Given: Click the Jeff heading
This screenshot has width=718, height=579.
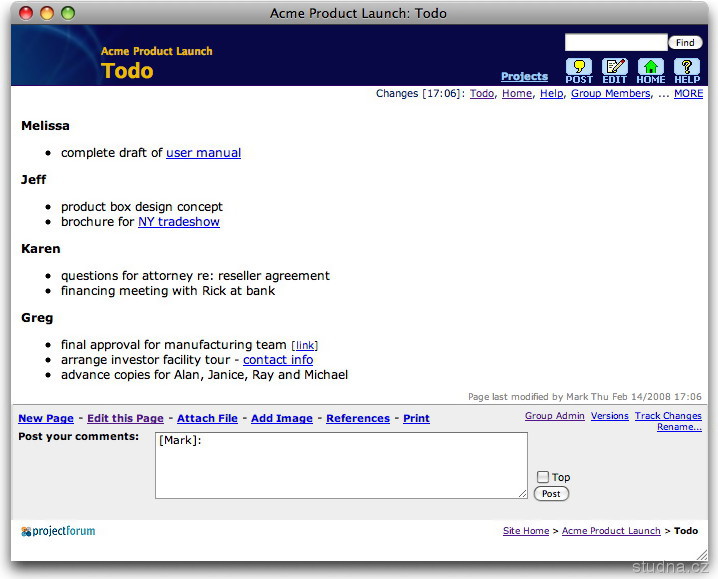Looking at the screenshot, I should (33, 180).
